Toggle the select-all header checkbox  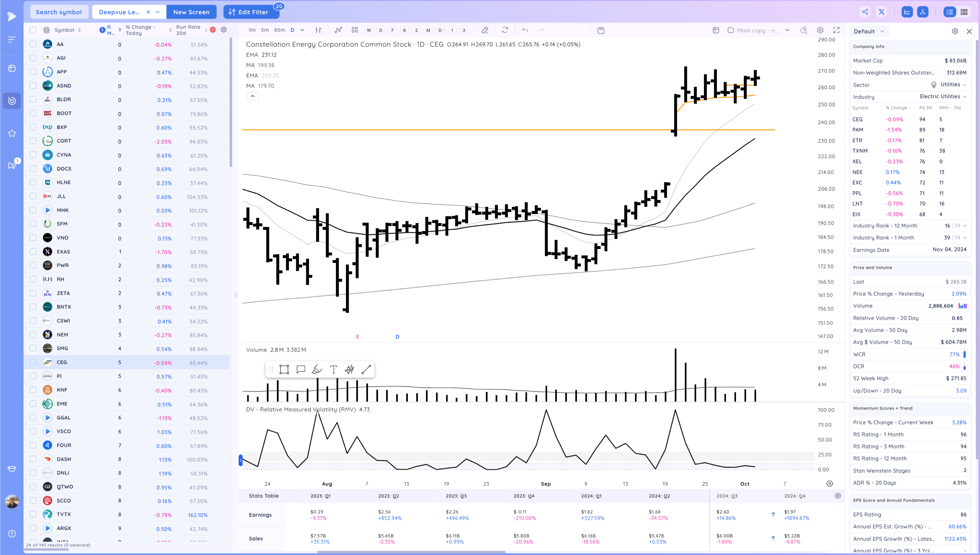coord(33,30)
